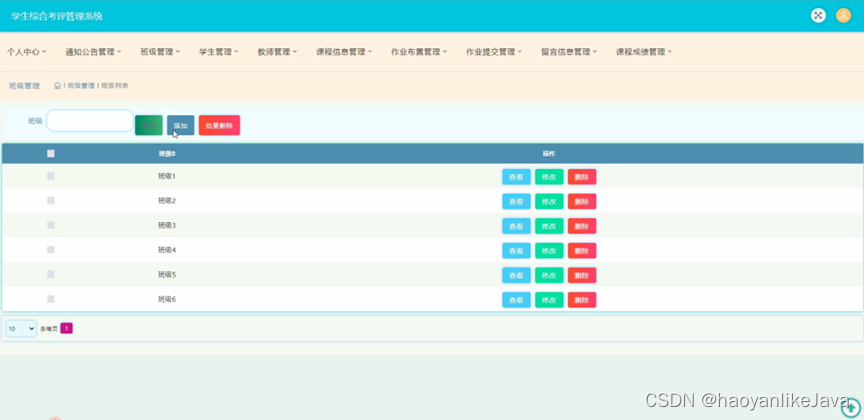Click the 学生综合考评管理系统 title
The image size is (864, 420).
click(57, 16)
